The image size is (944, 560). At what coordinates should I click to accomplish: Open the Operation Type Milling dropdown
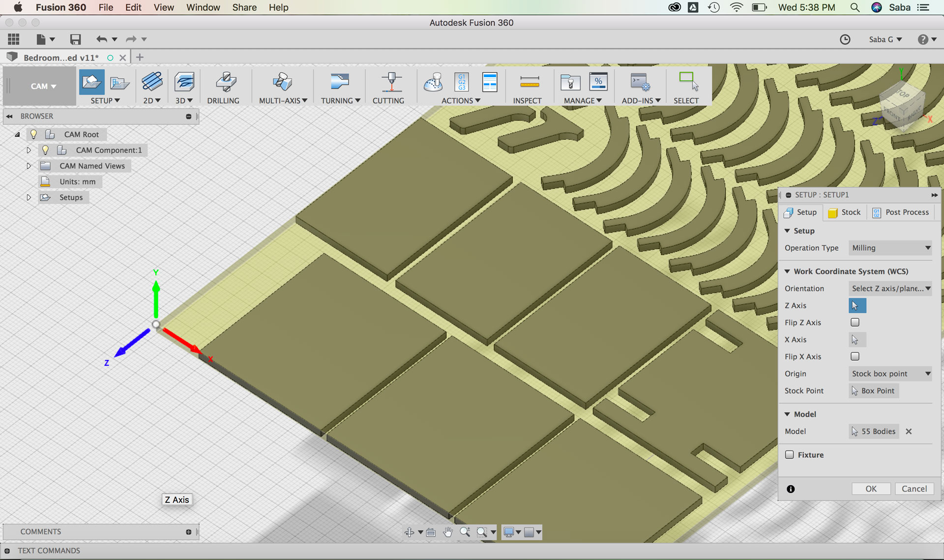[890, 248]
